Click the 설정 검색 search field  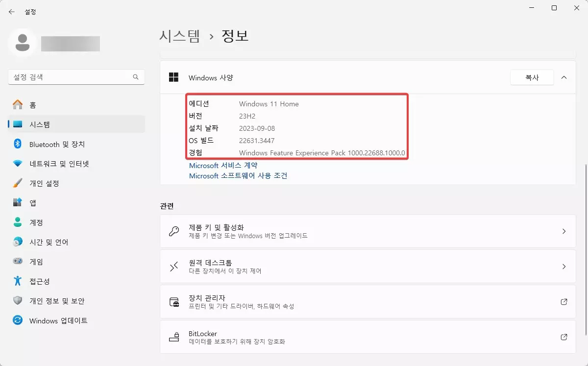pyautogui.click(x=76, y=77)
